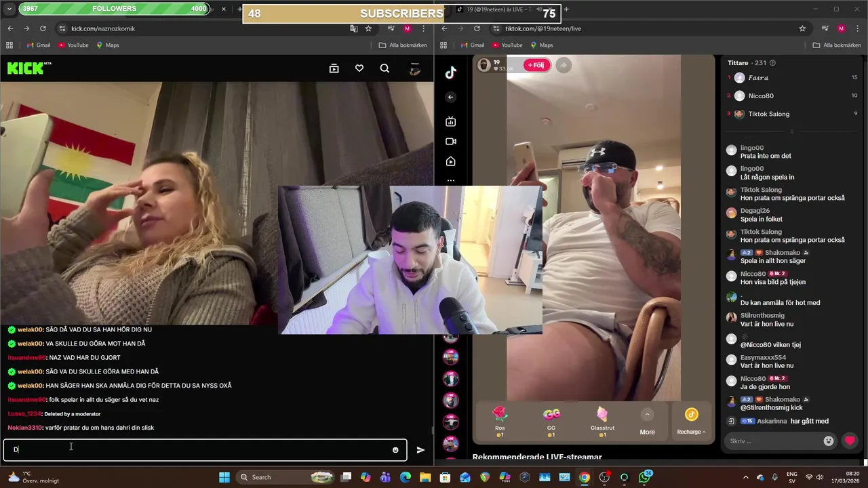Open apps grid in Kick window bookmarks bar

pyautogui.click(x=9, y=45)
